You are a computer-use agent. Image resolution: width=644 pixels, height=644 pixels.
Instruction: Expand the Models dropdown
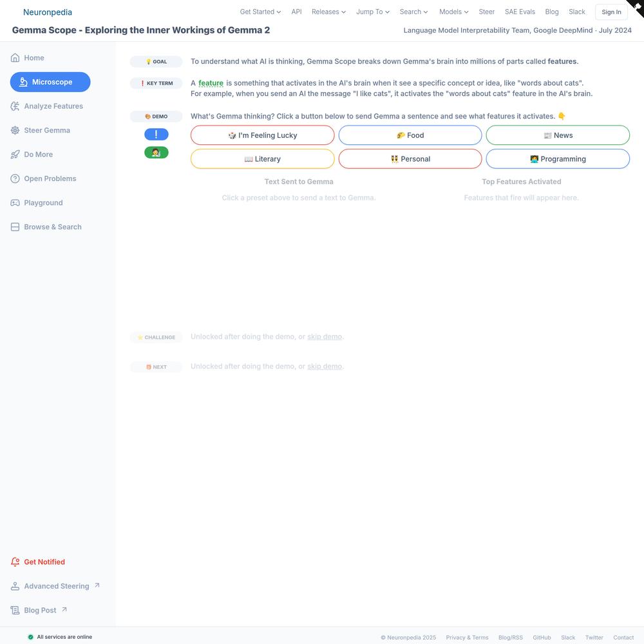[x=453, y=12]
